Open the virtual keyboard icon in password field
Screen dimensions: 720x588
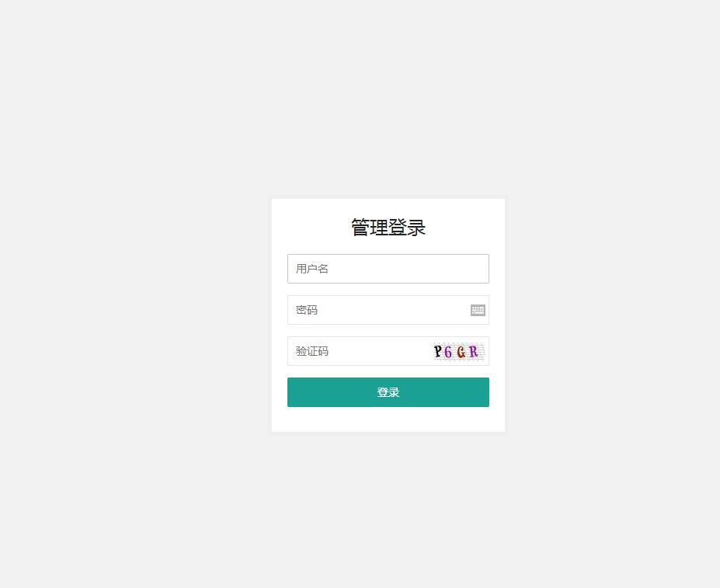tap(478, 310)
